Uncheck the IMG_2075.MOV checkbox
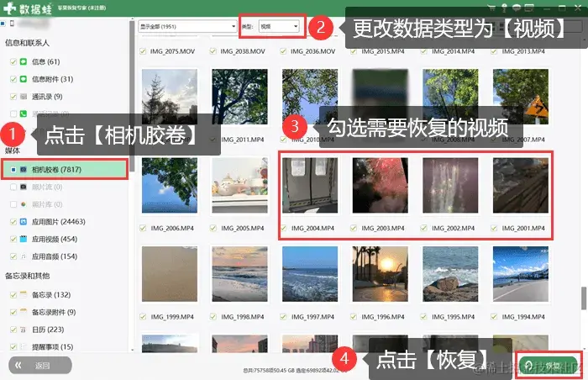This screenshot has height=380, width=588. pos(143,51)
